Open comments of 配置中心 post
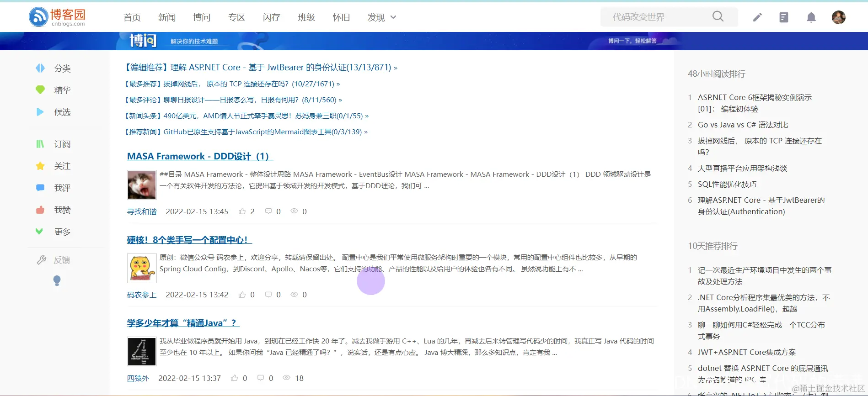The height and width of the screenshot is (396, 868). coord(268,295)
